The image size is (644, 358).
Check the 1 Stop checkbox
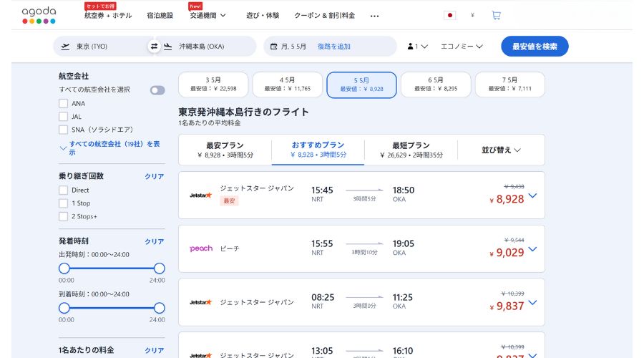click(63, 203)
